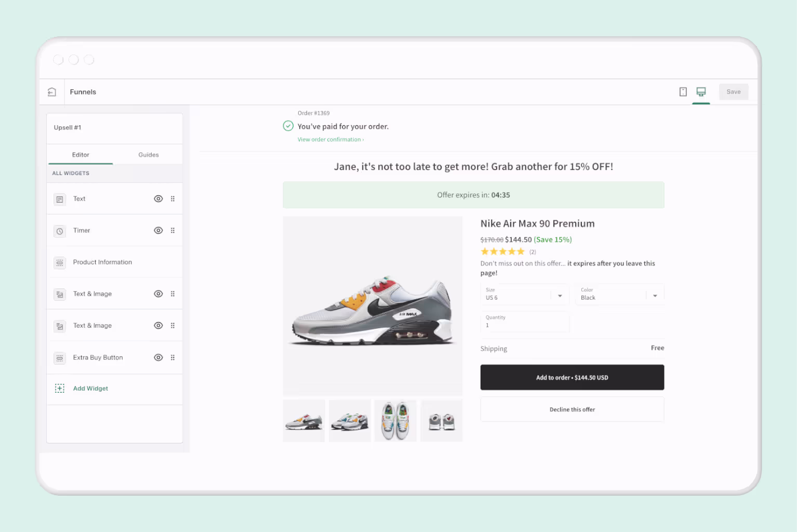
Task: Click Add Widget link text
Action: [x=90, y=389]
